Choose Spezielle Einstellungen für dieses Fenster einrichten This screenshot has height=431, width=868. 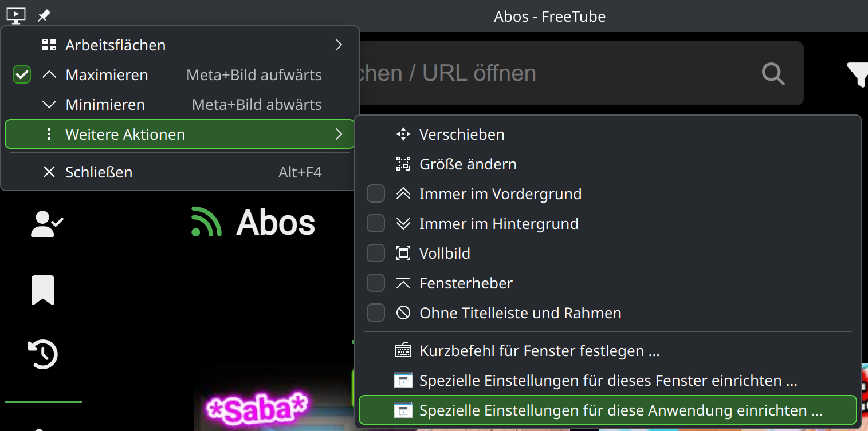coord(607,381)
